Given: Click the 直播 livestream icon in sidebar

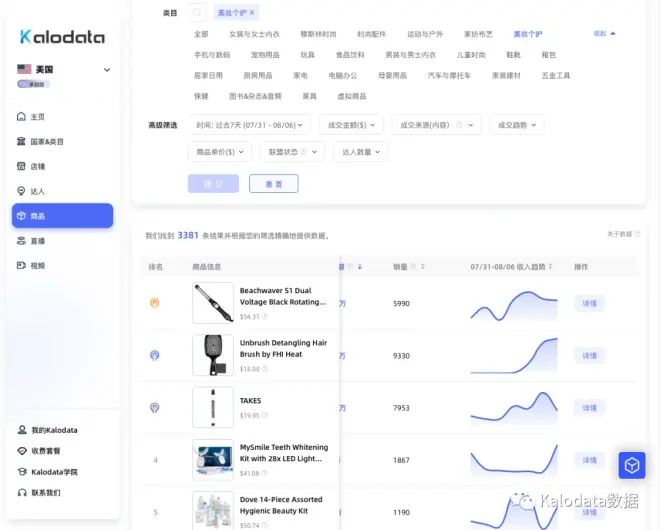Looking at the screenshot, I should [22, 241].
